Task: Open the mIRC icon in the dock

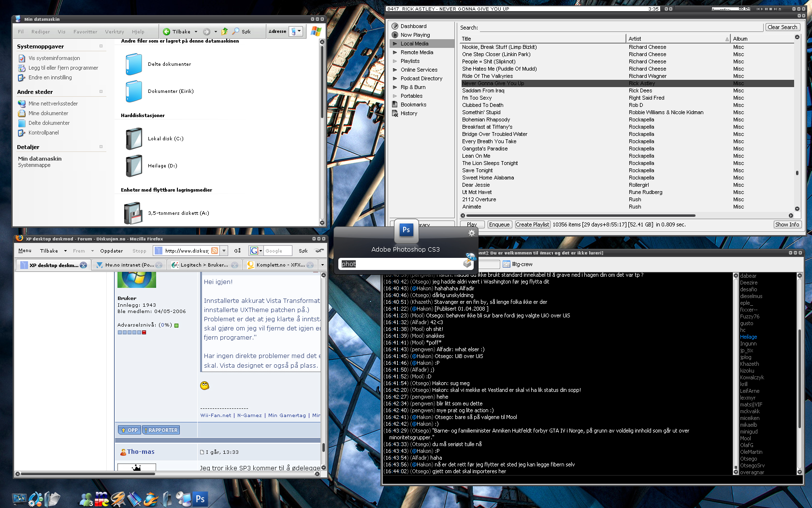Action: pos(101,499)
